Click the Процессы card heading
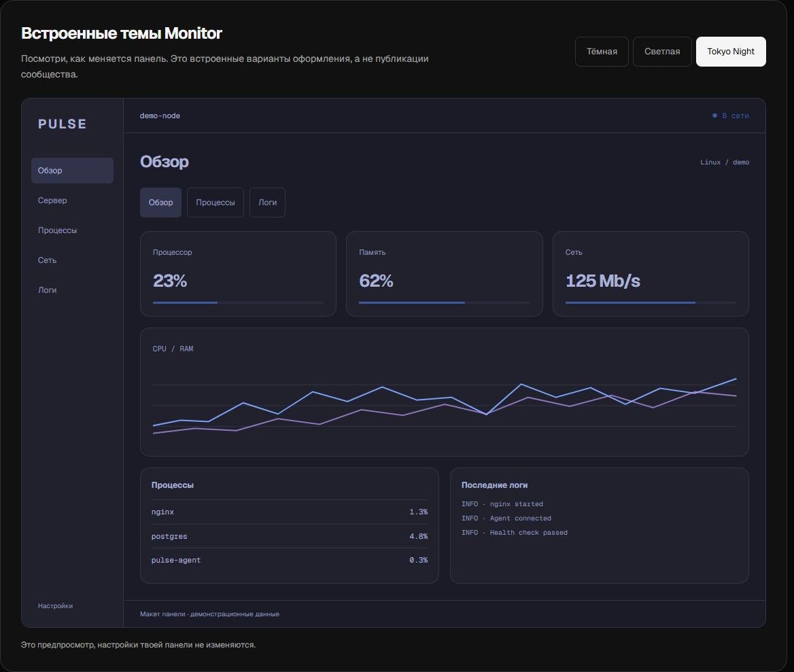794x672 pixels. 172,484
